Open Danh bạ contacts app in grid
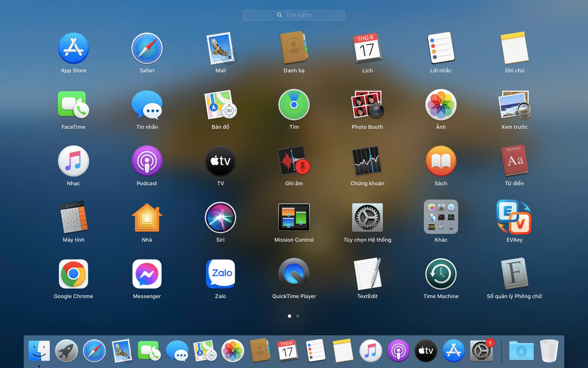This screenshot has height=368, width=588. pos(294,48)
